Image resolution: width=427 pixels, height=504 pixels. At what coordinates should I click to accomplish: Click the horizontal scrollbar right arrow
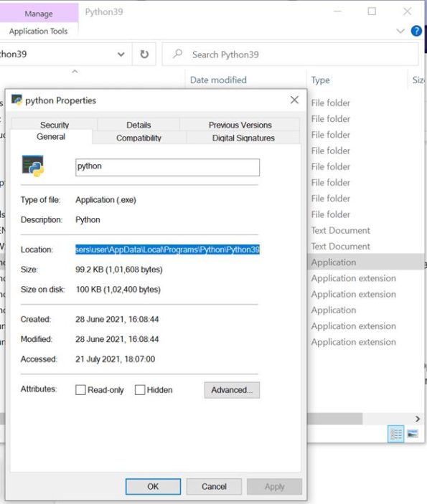(418, 419)
